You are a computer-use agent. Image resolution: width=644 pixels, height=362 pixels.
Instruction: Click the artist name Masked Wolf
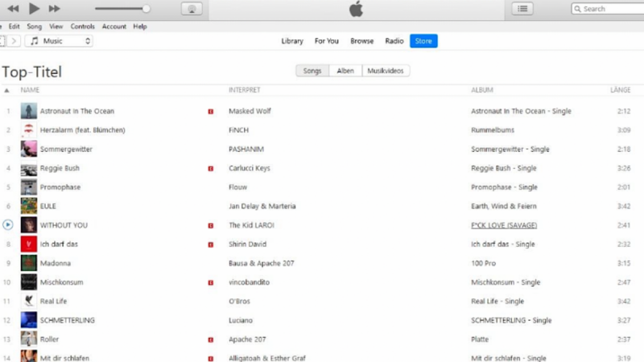coord(250,111)
